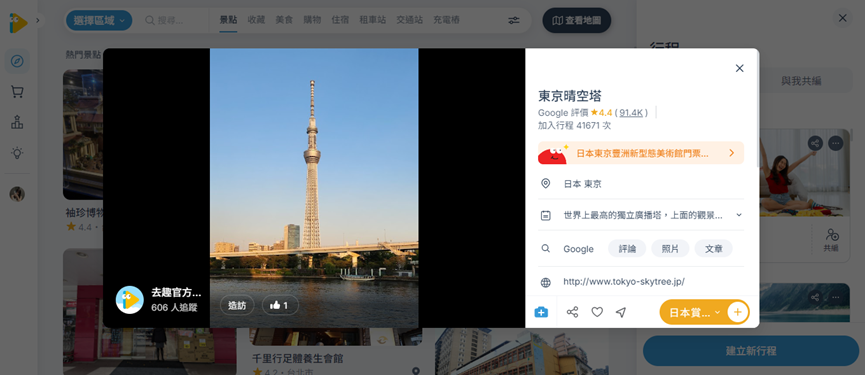Favorite 東京晴空塔 with the heart icon
Image resolution: width=865 pixels, height=375 pixels.
tap(597, 312)
